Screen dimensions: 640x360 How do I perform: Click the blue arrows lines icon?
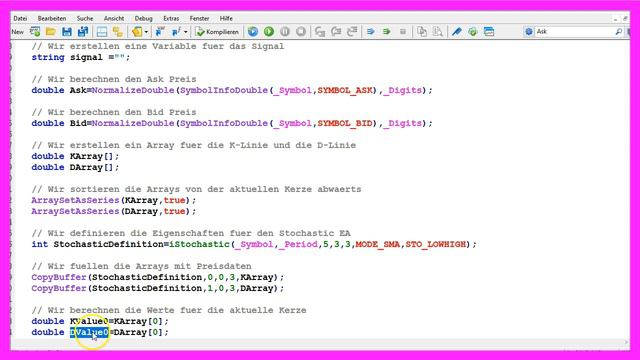pos(371,31)
